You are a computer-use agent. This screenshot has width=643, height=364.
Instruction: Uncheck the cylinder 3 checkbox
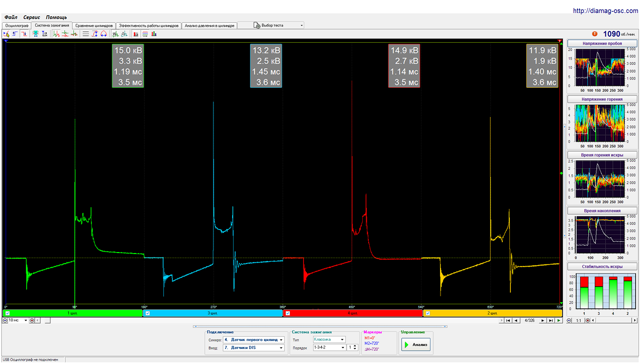[148, 313]
